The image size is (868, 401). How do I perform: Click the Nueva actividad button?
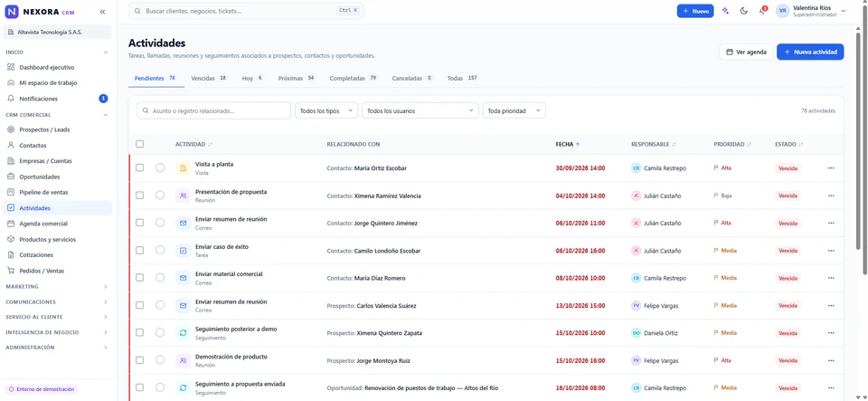[x=810, y=53]
